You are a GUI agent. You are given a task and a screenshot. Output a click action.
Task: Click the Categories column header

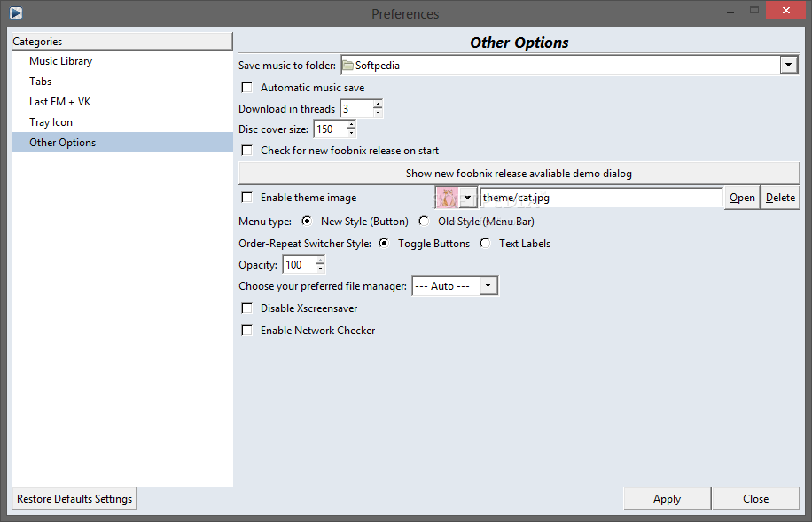(122, 42)
